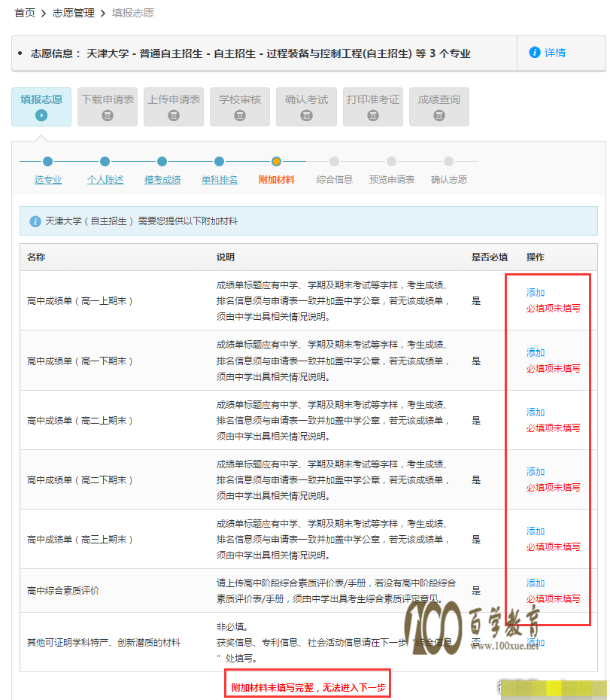
Task: Click 高中成绩单（高三上期末）name cell
Action: pyautogui.click(x=80, y=539)
